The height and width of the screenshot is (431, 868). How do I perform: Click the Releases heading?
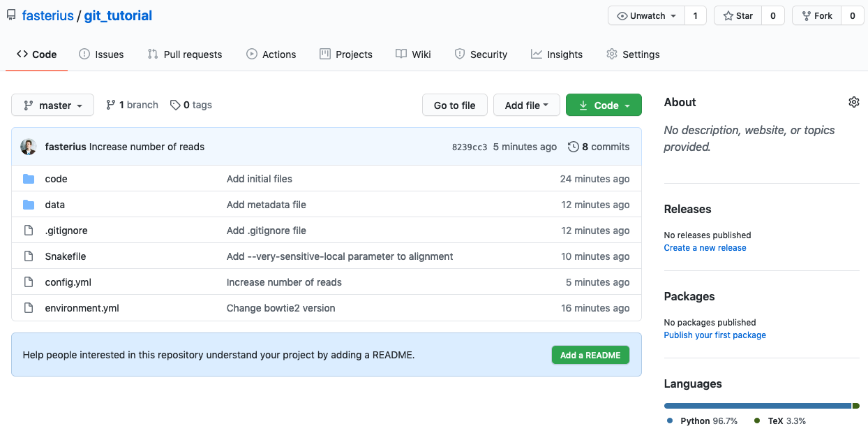(x=688, y=209)
